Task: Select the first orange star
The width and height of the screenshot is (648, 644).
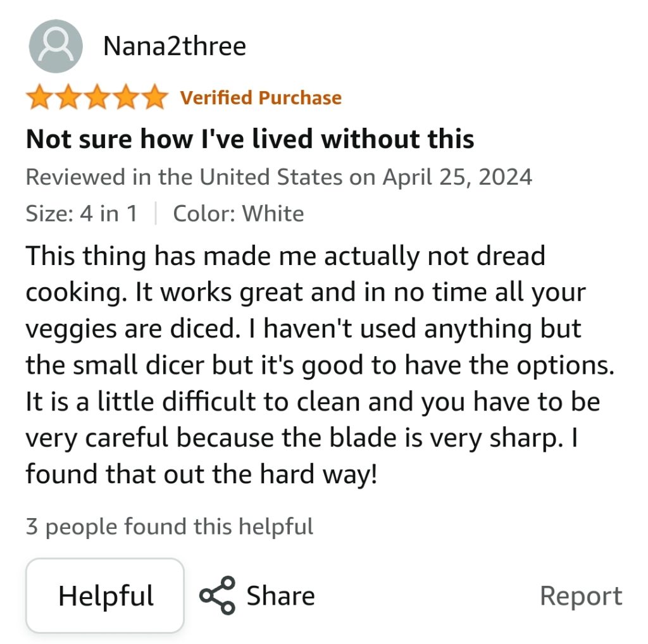Action: click(40, 97)
